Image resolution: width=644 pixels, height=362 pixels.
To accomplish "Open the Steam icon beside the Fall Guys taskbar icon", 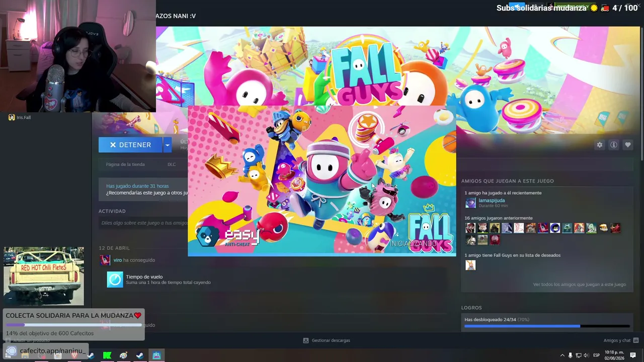I will coord(140,355).
